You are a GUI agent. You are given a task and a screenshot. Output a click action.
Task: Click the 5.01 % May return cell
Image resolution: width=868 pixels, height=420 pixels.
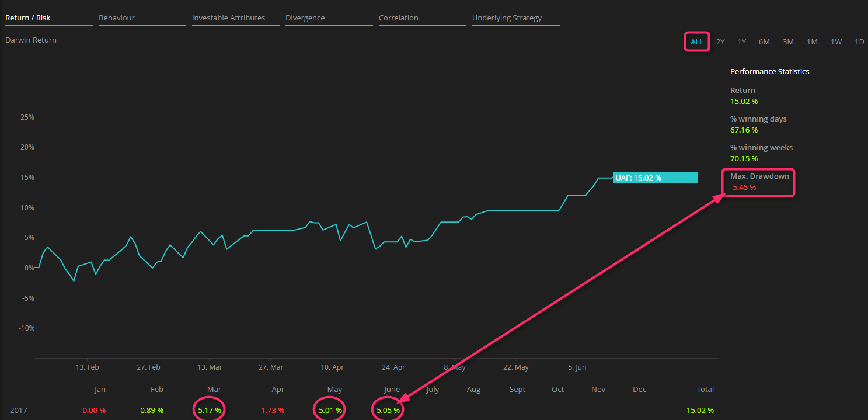coord(330,410)
